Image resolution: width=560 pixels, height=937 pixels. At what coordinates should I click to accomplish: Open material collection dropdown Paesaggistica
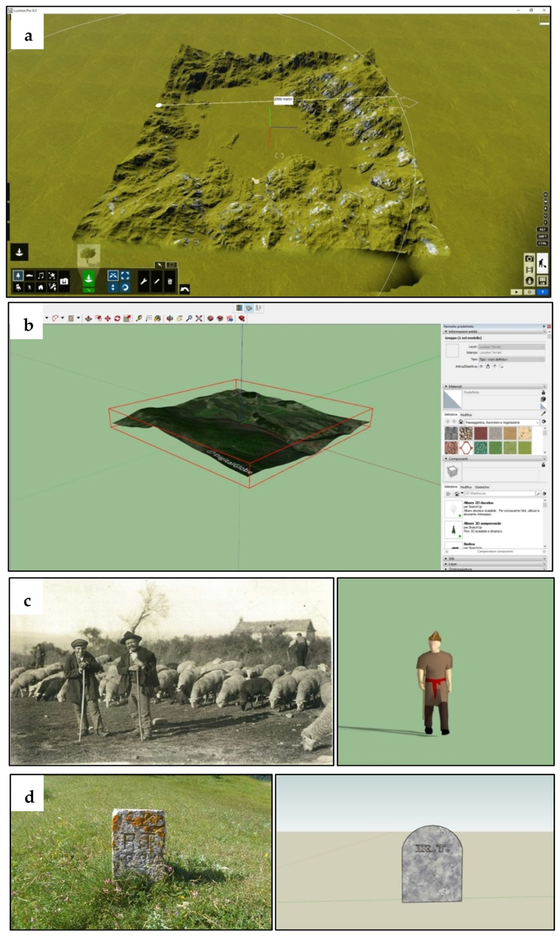(x=501, y=422)
